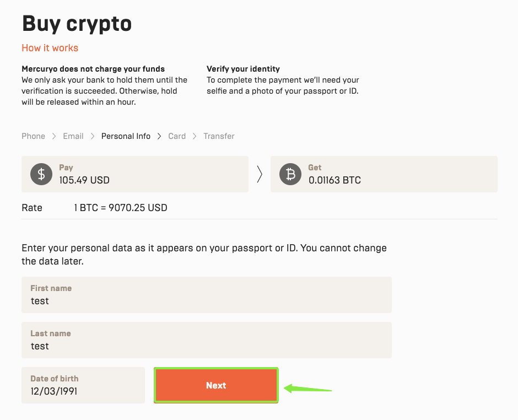Select the Transfer step
The width and height of the screenshot is (518, 420).
coord(219,136)
